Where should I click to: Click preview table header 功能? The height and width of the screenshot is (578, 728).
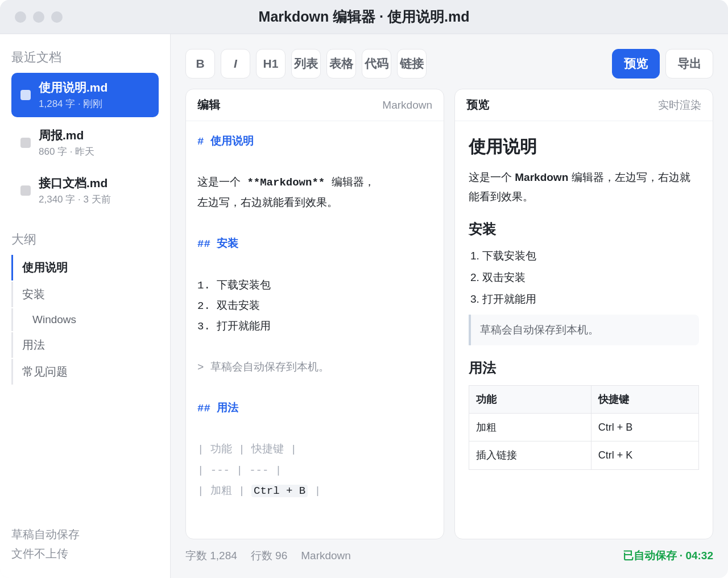[x=530, y=399]
